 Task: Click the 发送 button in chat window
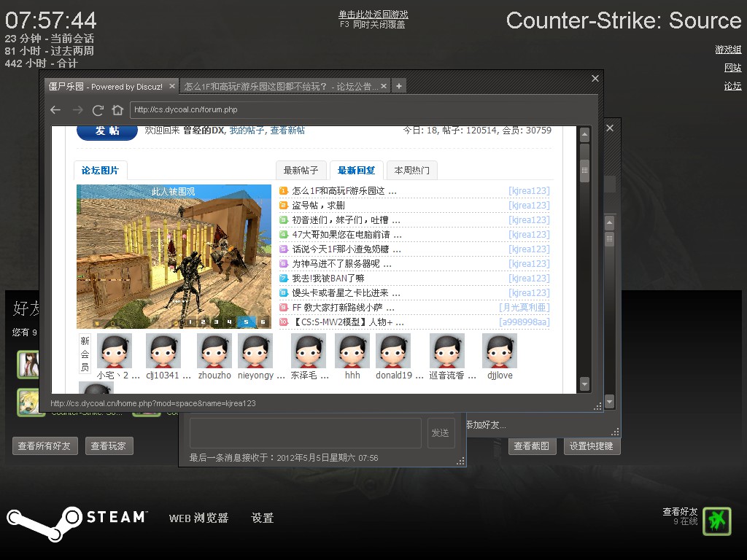pos(441,433)
